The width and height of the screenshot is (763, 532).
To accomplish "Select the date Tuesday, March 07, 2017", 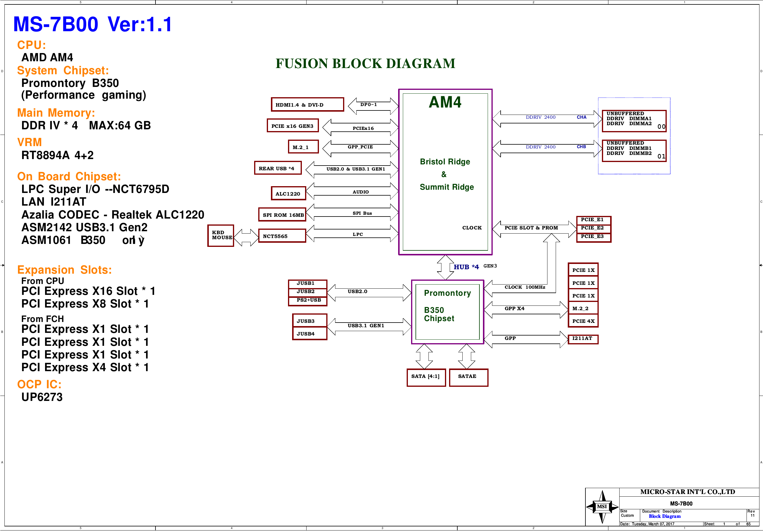I will (653, 524).
